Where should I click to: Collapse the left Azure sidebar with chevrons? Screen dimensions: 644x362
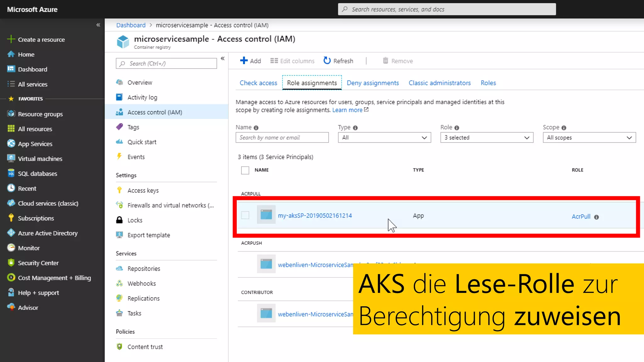point(98,25)
